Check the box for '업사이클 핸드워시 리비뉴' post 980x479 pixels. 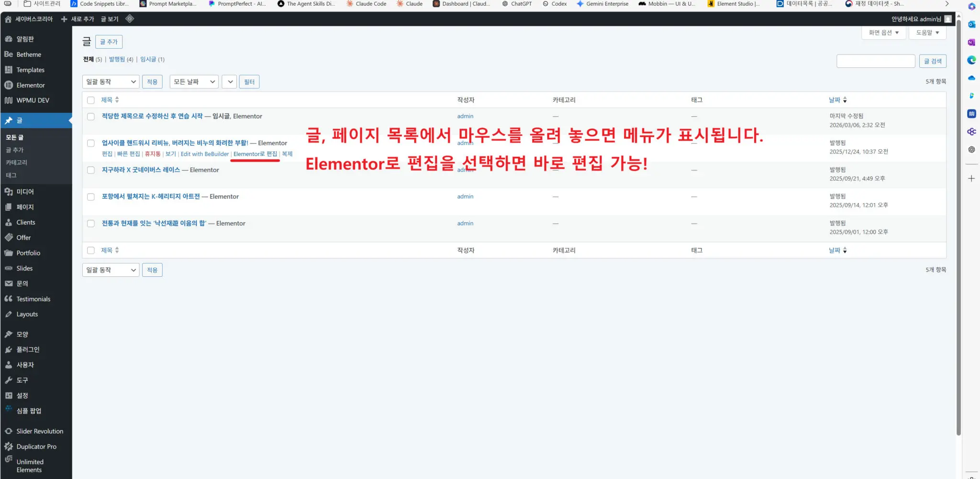(x=91, y=143)
